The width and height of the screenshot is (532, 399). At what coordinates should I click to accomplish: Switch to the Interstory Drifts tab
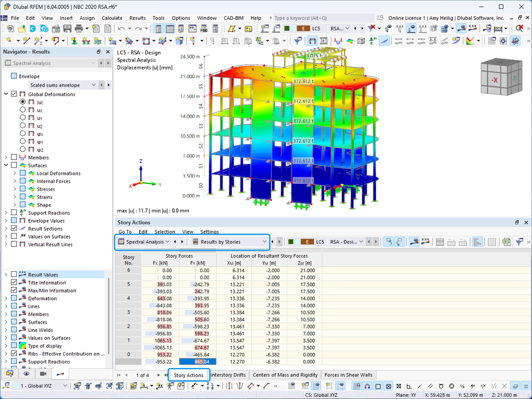point(228,375)
